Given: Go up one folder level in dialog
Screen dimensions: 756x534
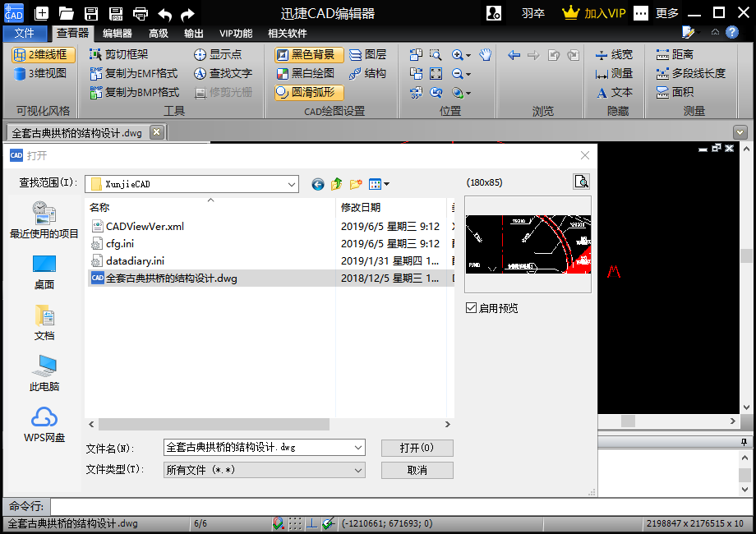Looking at the screenshot, I should [x=337, y=184].
